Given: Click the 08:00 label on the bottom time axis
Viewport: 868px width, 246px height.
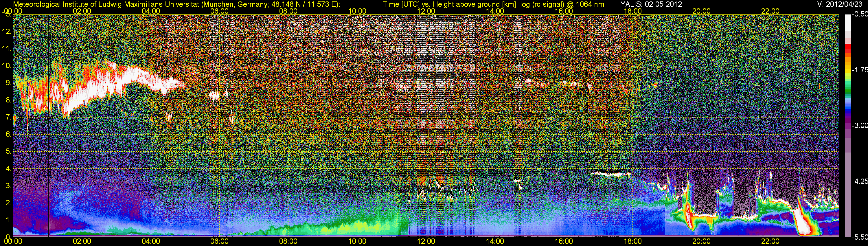Looking at the screenshot, I should click(x=288, y=241).
